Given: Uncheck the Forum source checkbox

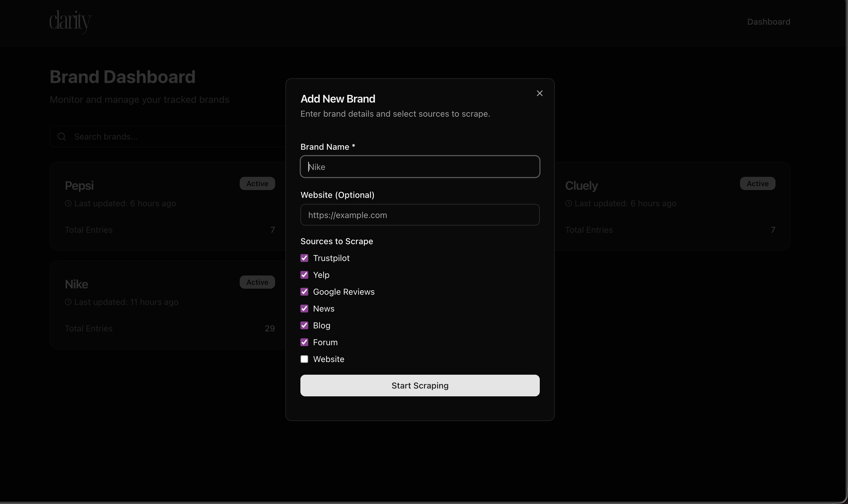Looking at the screenshot, I should tap(304, 342).
